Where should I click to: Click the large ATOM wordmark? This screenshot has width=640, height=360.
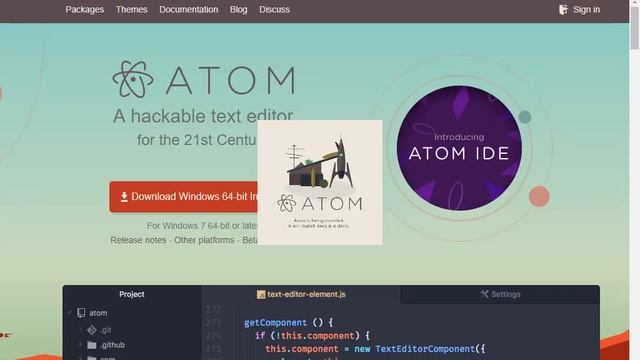coord(231,80)
